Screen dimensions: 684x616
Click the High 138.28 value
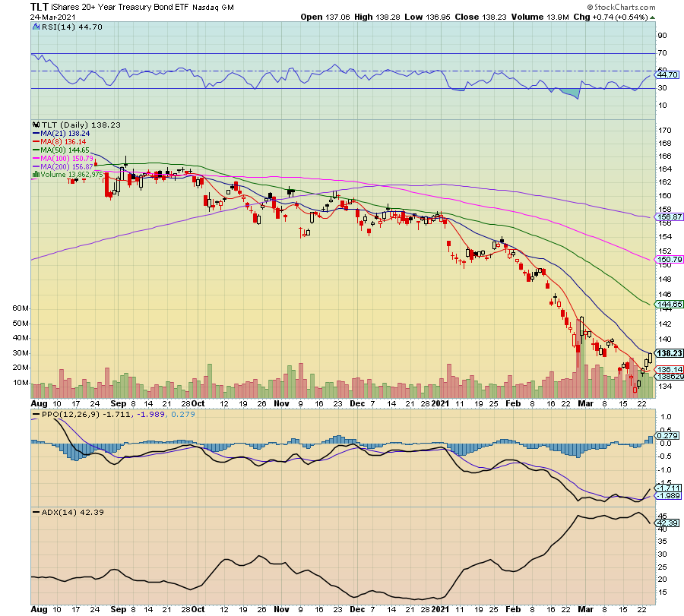(377, 17)
